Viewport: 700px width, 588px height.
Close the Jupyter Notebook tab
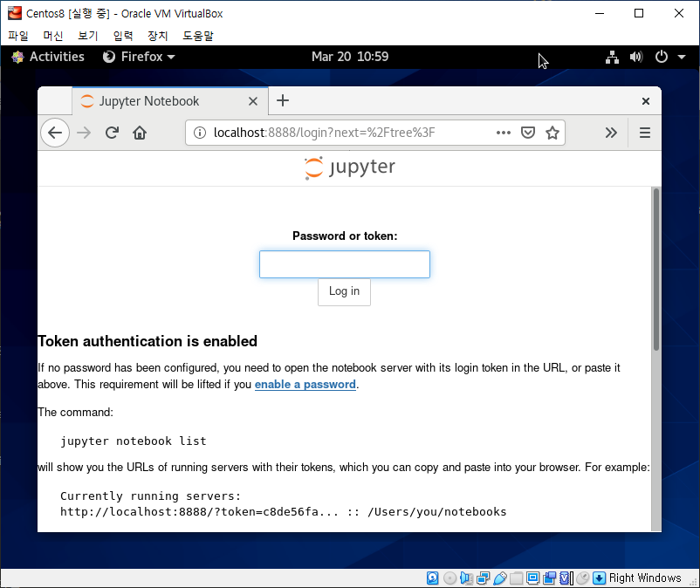252,101
